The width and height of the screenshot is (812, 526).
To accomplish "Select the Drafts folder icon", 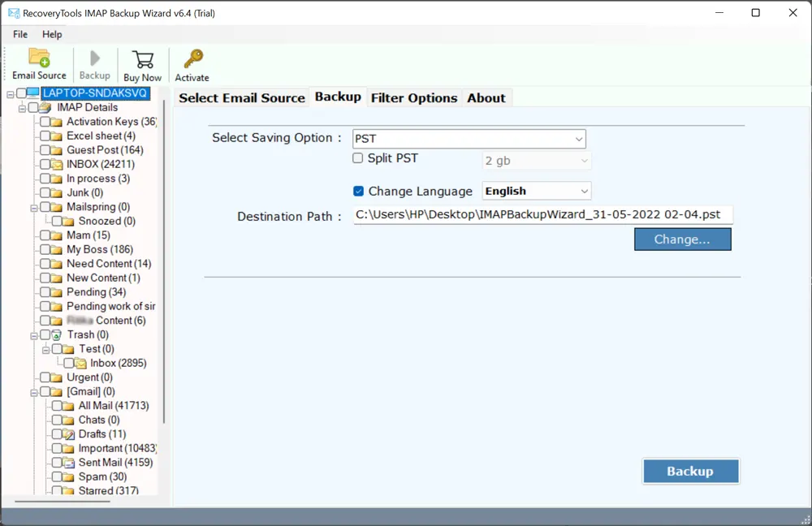I will (x=68, y=434).
